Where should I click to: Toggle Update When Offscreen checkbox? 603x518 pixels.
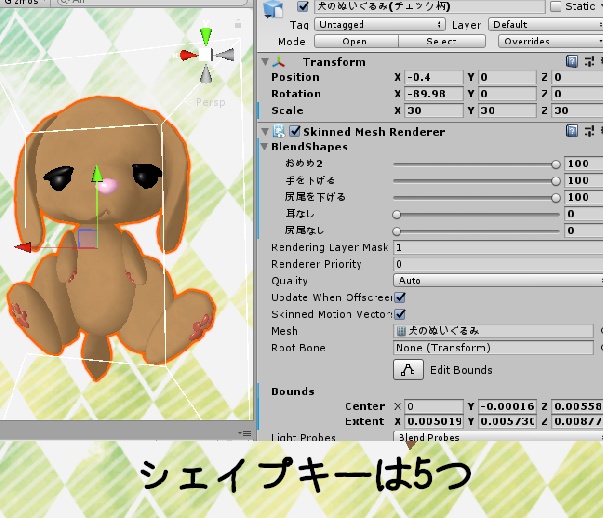400,298
